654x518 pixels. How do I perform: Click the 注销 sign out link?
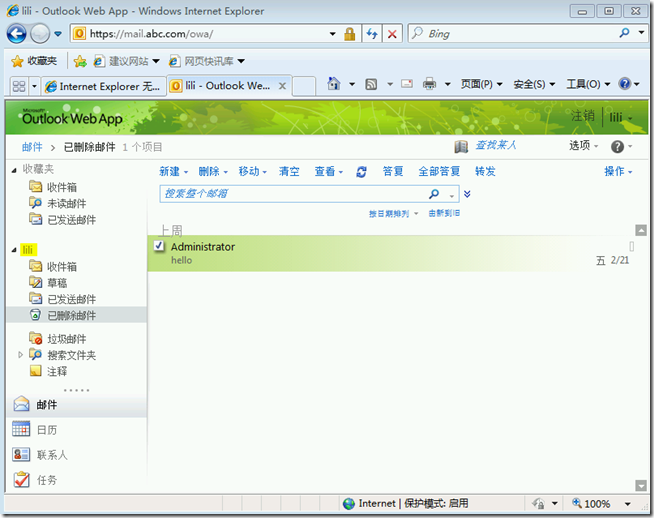(583, 116)
